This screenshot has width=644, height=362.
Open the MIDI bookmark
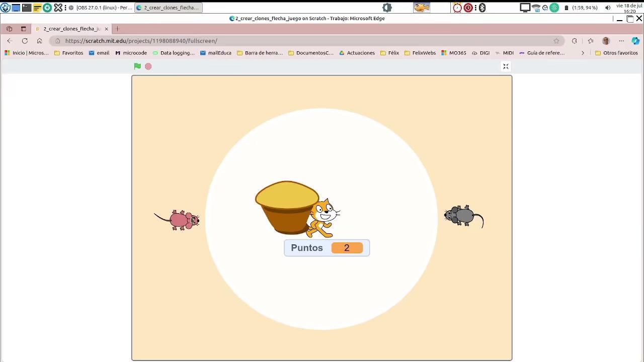pos(505,53)
